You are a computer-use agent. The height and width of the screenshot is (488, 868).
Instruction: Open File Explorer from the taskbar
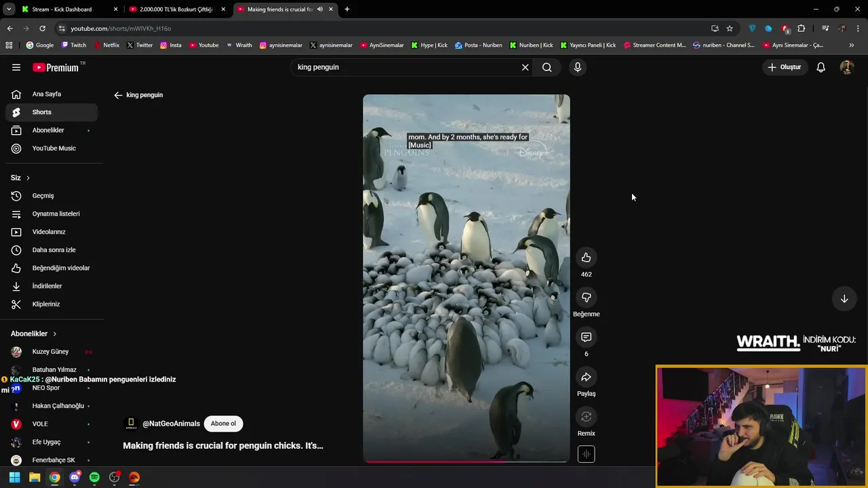click(35, 477)
